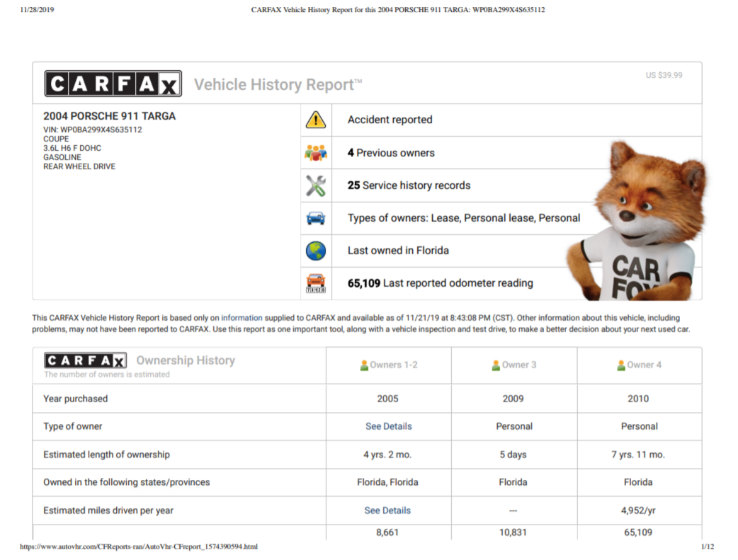738x560 pixels.
Task: Click the Owners 1-2 person icon
Action: tap(364, 365)
